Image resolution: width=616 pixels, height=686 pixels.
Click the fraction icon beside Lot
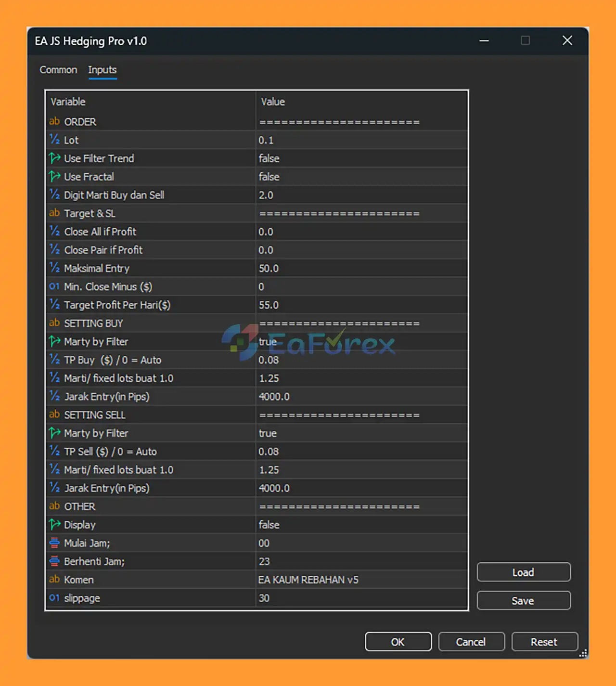point(54,140)
